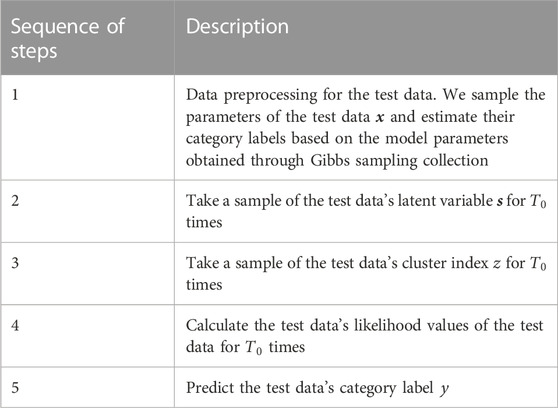Select step number 4 cell
The image size is (558, 408).
[x=87, y=336]
